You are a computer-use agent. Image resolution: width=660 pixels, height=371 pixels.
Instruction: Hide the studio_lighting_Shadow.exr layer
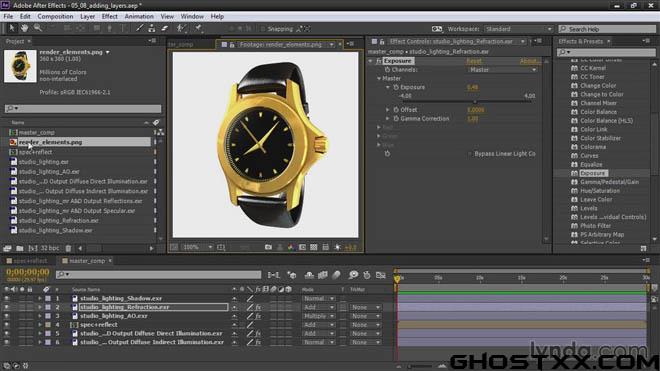coord(6,298)
